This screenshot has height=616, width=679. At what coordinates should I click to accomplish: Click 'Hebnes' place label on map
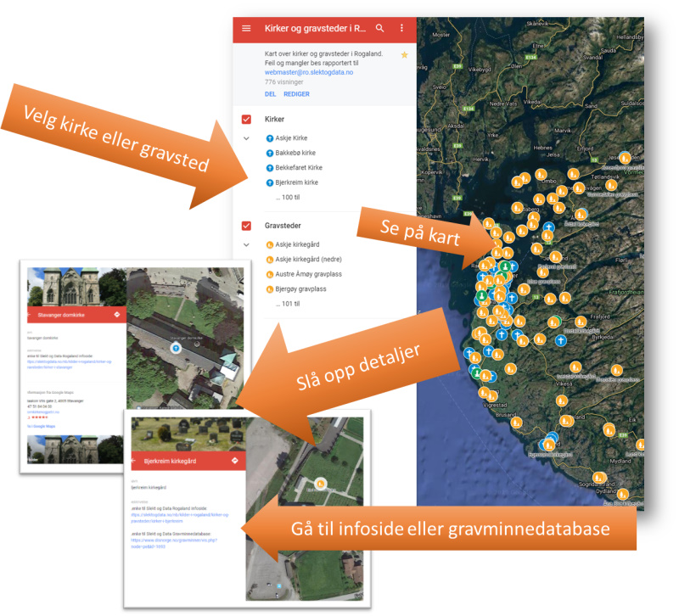(542, 148)
